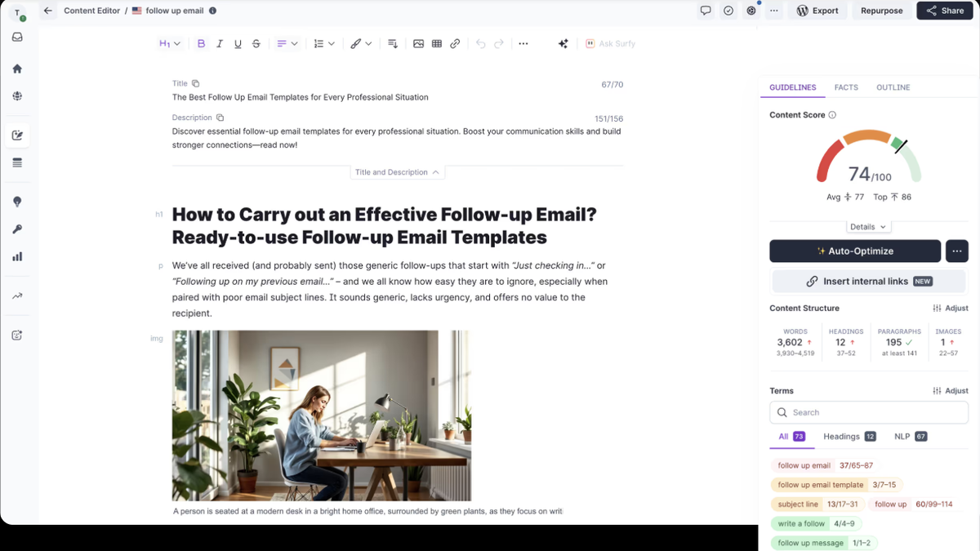The width and height of the screenshot is (980, 551).
Task: Toggle strikethrough formatting
Action: pyautogui.click(x=256, y=43)
